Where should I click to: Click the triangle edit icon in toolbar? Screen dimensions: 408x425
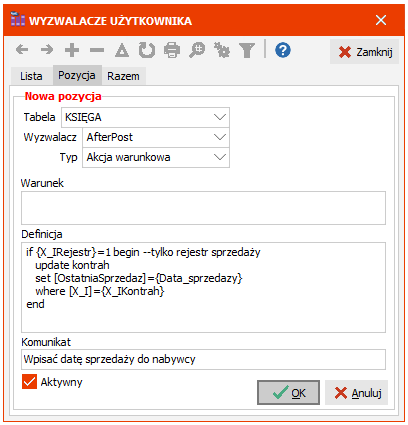[x=122, y=50]
